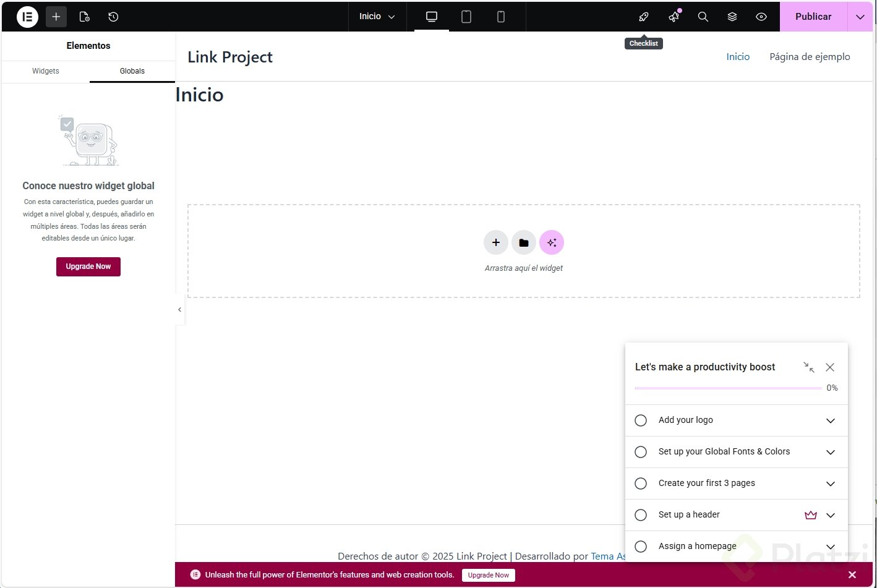Image resolution: width=877 pixels, height=588 pixels.
Task: Mark 'Add your logo' step circle
Action: (641, 420)
